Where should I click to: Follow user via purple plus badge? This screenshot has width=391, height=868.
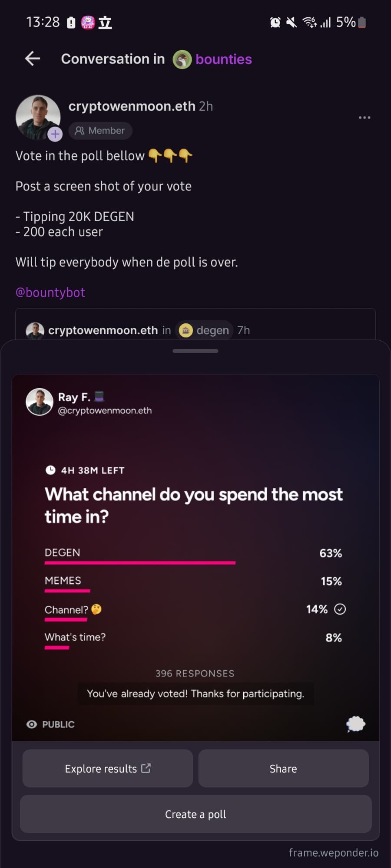pyautogui.click(x=55, y=134)
